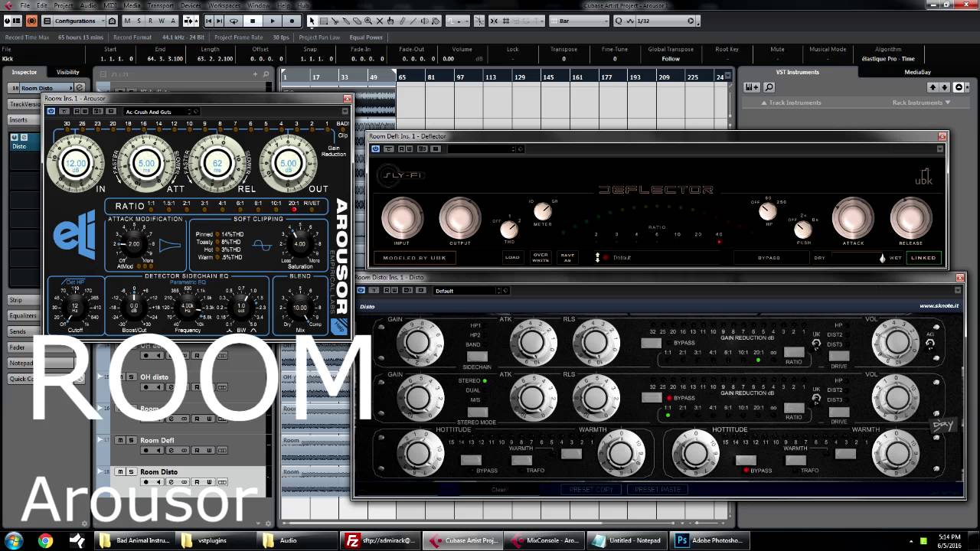980x551 pixels.
Task: Click Disto SIDECHAIN selector button
Action: 476,357
